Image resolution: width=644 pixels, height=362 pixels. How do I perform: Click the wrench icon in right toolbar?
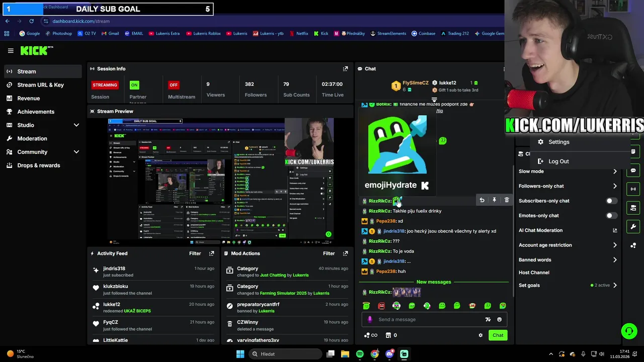(633, 226)
